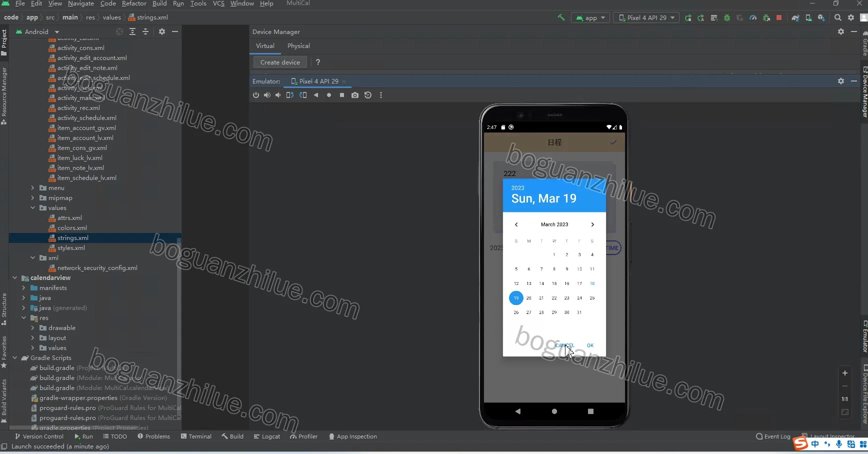Go to next month in date picker
Screen dimensions: 868x454
click(592, 224)
